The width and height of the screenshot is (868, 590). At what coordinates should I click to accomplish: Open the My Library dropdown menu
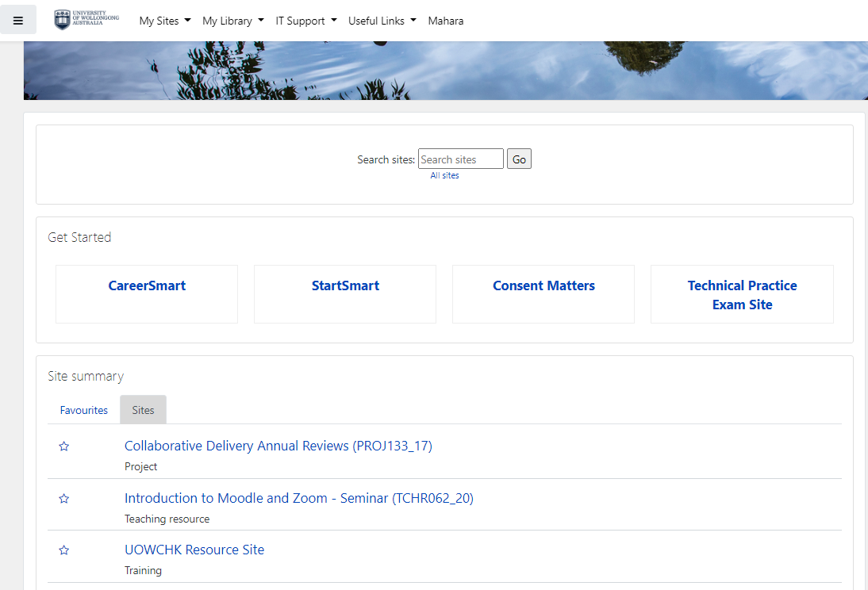point(233,21)
